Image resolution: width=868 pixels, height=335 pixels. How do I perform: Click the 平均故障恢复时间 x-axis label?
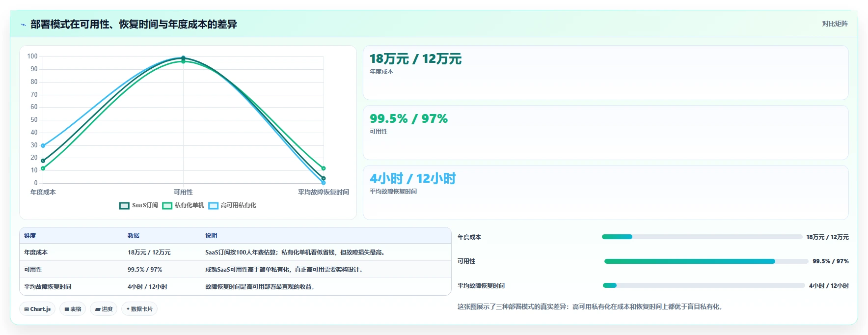tap(324, 192)
